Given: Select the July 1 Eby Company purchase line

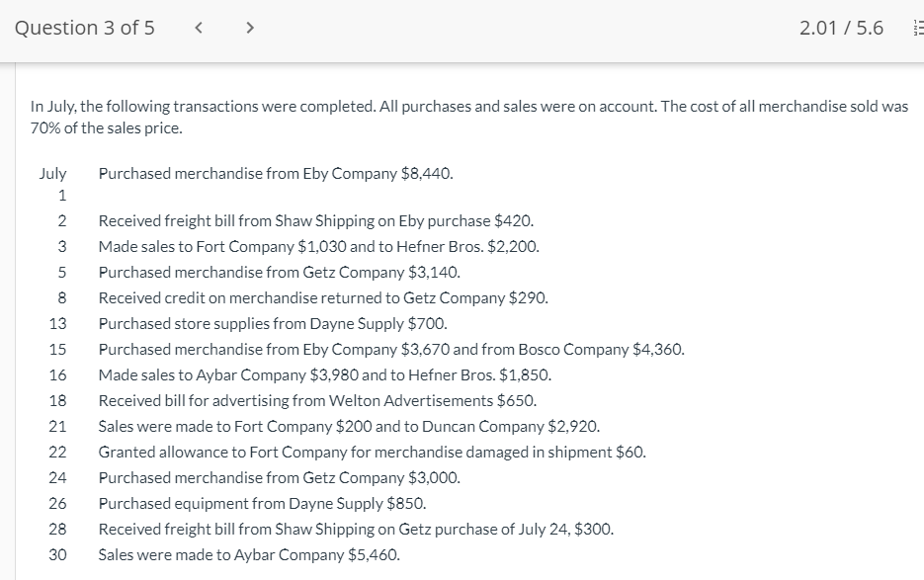Looking at the screenshot, I should (277, 173).
